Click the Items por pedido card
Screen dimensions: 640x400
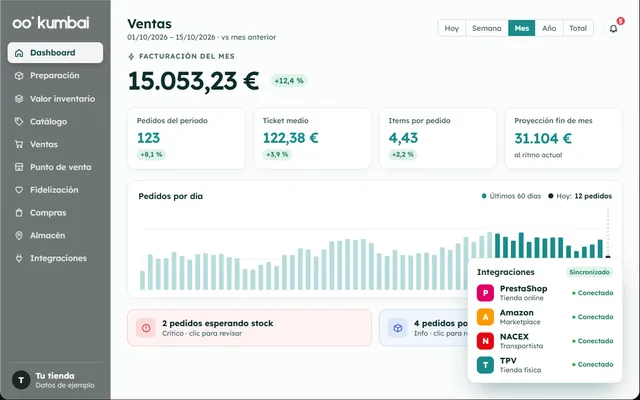point(438,138)
